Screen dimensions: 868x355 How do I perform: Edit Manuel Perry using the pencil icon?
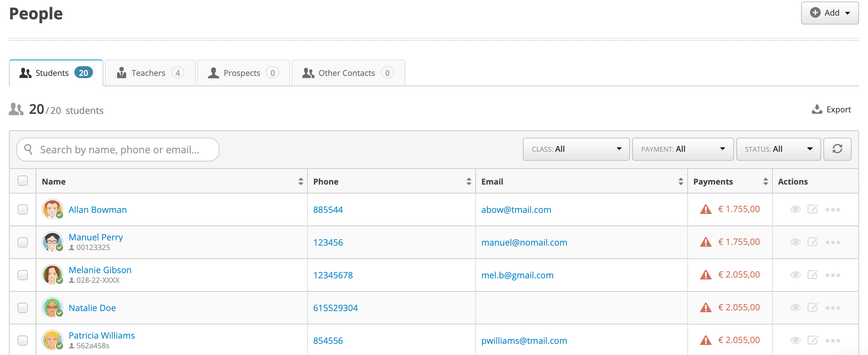(x=813, y=242)
